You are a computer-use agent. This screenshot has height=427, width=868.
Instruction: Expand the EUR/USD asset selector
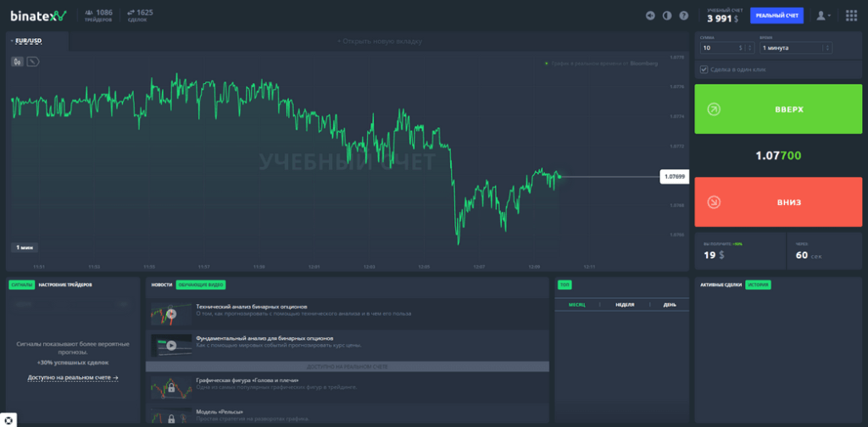tap(28, 41)
